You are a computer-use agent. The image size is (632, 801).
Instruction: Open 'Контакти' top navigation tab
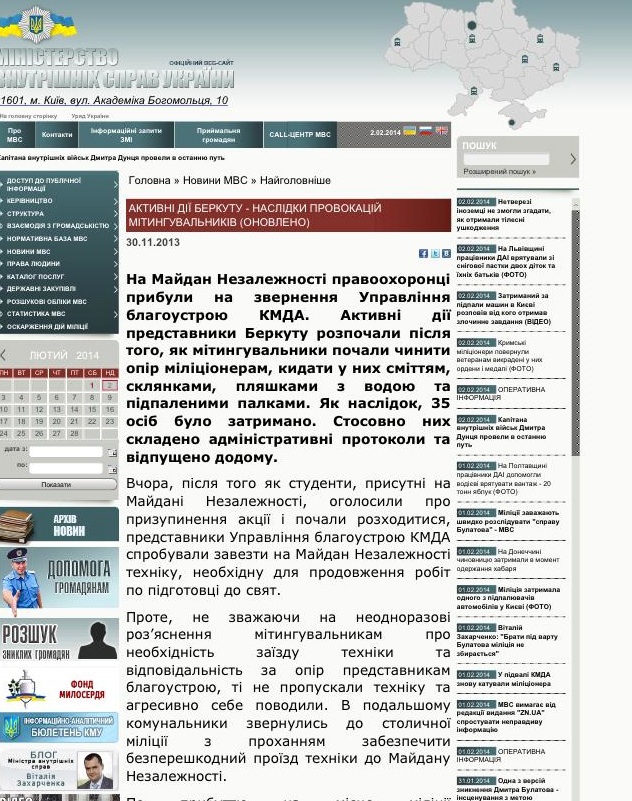57,134
